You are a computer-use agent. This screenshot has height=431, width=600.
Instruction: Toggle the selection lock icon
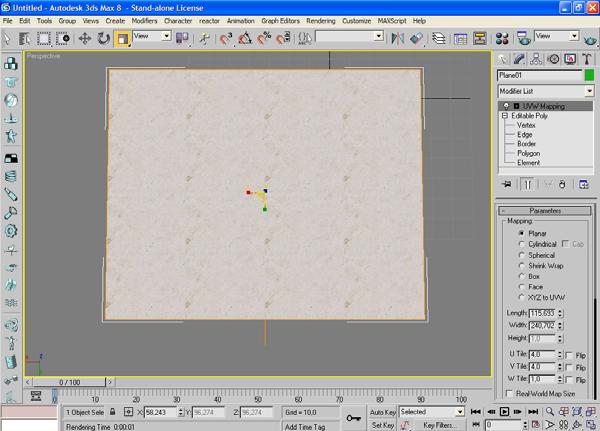[112, 412]
